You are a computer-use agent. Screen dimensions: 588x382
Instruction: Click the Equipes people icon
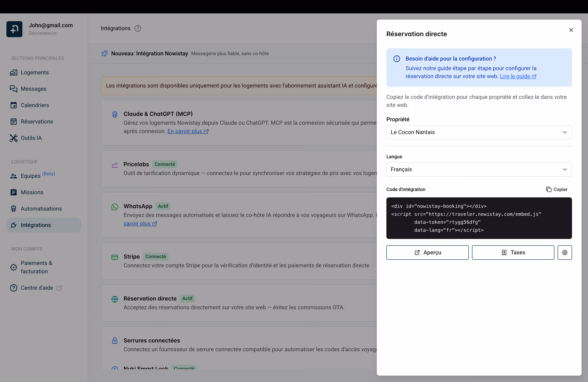click(x=14, y=176)
